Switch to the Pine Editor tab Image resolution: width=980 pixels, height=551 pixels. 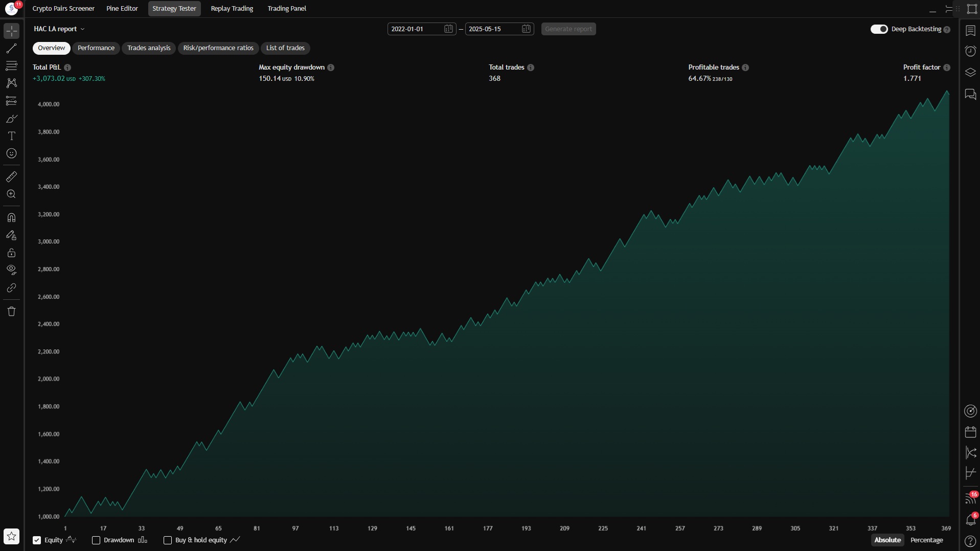point(122,9)
